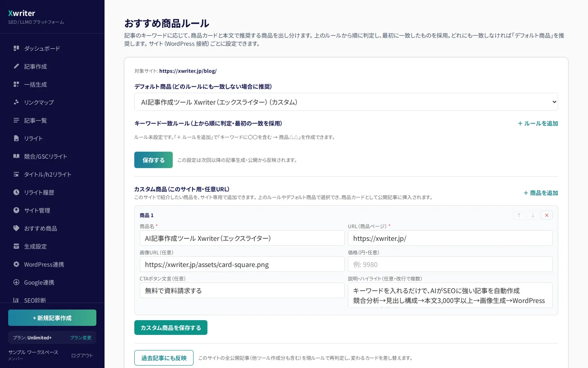Click プラン: Unlimited+ text

point(32,338)
